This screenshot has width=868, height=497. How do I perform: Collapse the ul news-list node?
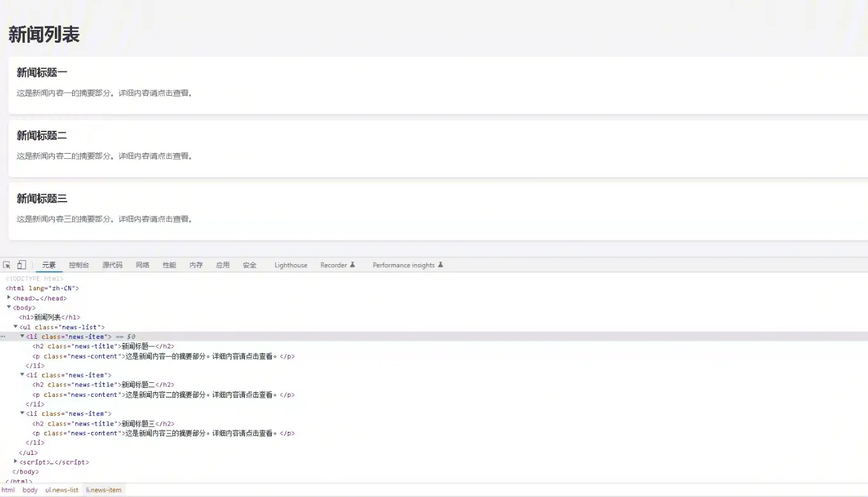pyautogui.click(x=16, y=327)
